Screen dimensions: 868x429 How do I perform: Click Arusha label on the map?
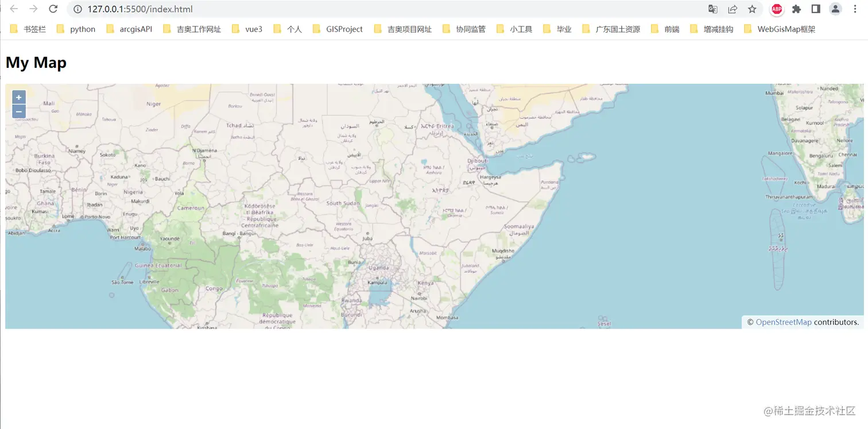pos(417,311)
